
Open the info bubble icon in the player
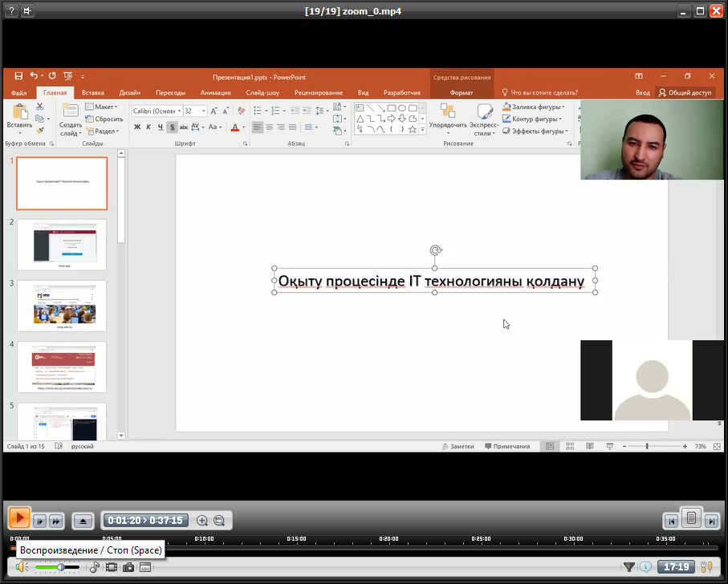pos(646,567)
